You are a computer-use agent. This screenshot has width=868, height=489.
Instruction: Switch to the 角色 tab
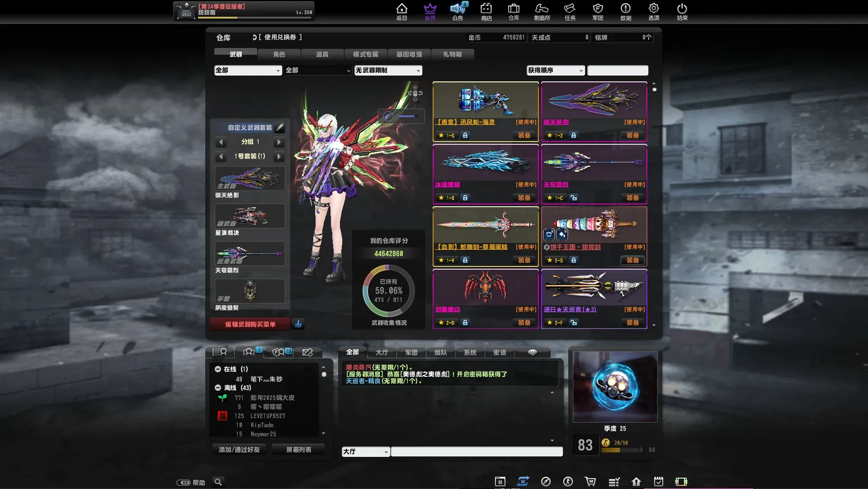[x=279, y=54]
